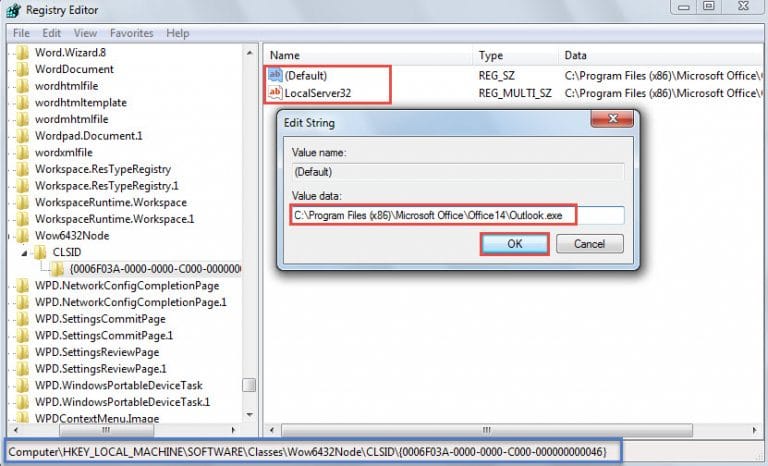Viewport: 768px width, 466px height.
Task: Click the WPD.SettingsCommitPage.1 folder icon
Action: pyautogui.click(x=23, y=336)
